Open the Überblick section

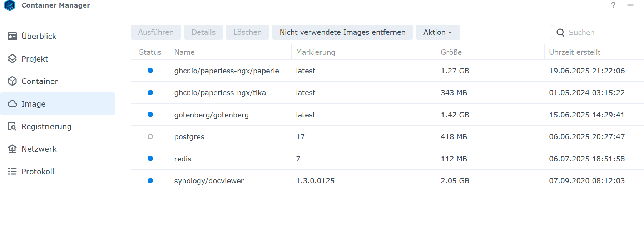pyautogui.click(x=58, y=36)
